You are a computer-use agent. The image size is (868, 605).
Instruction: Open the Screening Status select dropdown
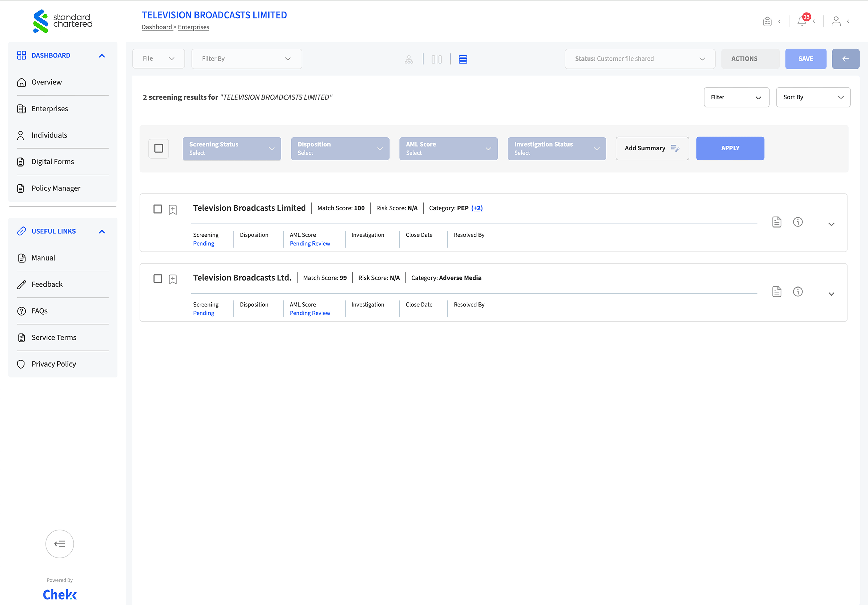(x=232, y=148)
